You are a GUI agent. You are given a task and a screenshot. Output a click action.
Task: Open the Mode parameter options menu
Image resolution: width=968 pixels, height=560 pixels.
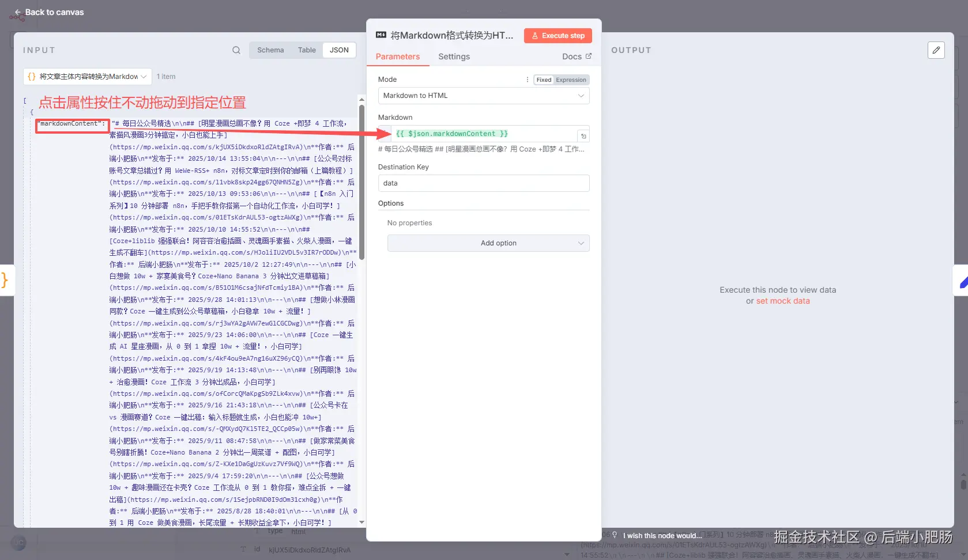[528, 80]
